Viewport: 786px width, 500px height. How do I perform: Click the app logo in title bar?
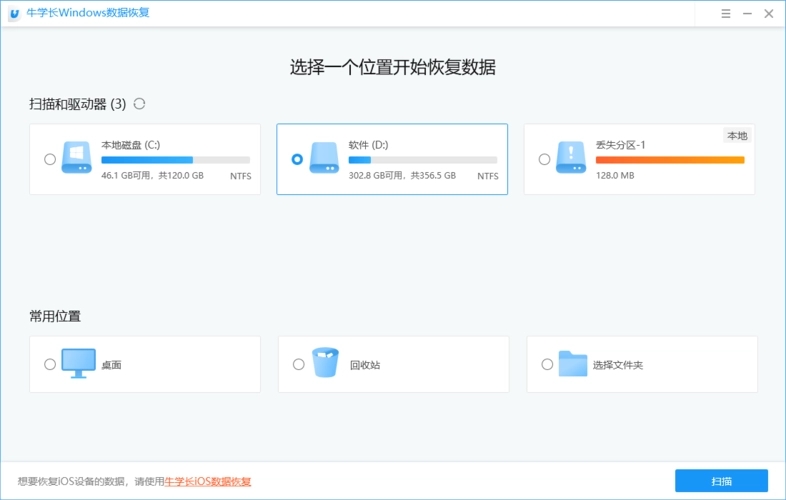[x=14, y=14]
